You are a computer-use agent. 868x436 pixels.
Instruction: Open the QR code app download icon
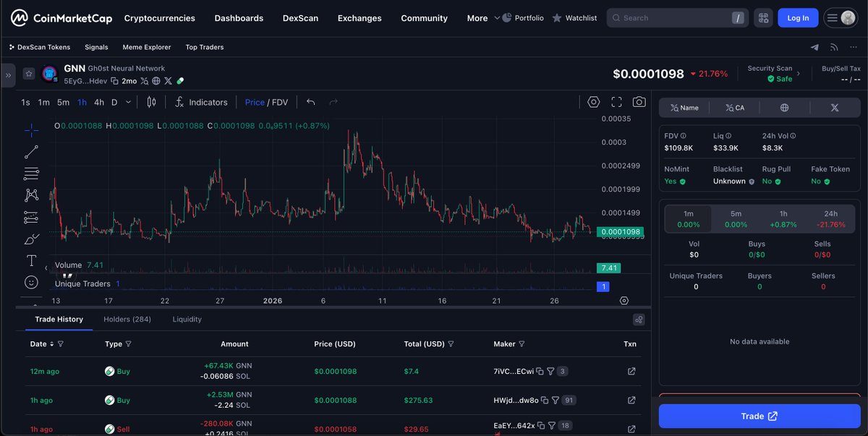(762, 18)
